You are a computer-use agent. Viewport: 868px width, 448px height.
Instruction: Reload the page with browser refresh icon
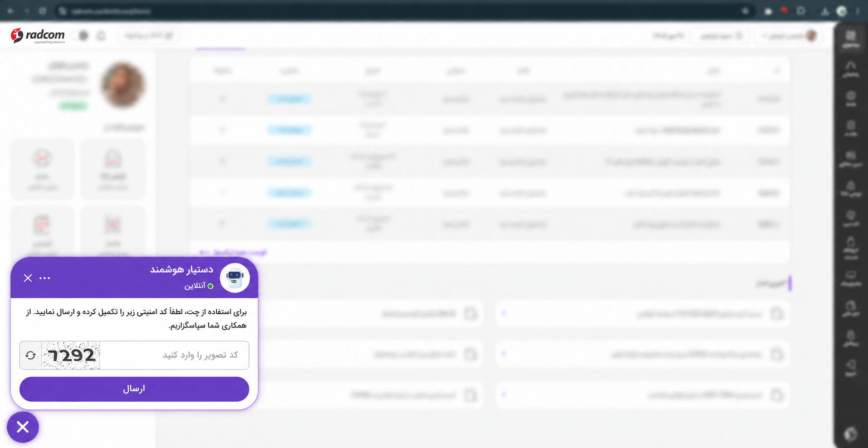(x=43, y=11)
